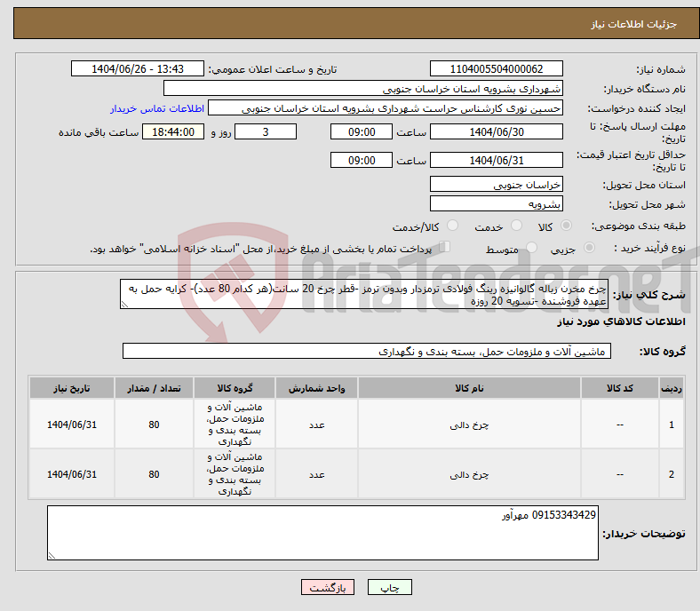700x611 pixels.
Task: Click the گروه کالا field
Action: (367, 351)
